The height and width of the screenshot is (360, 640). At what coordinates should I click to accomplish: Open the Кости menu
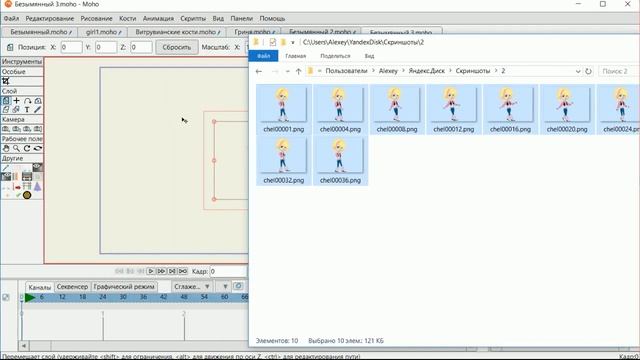pos(128,18)
